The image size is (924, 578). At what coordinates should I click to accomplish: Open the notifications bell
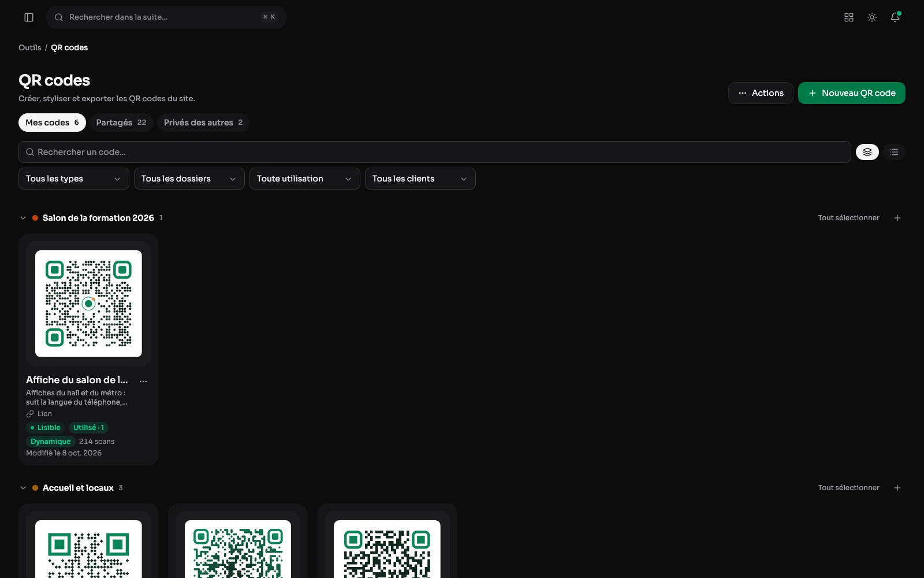(x=895, y=17)
